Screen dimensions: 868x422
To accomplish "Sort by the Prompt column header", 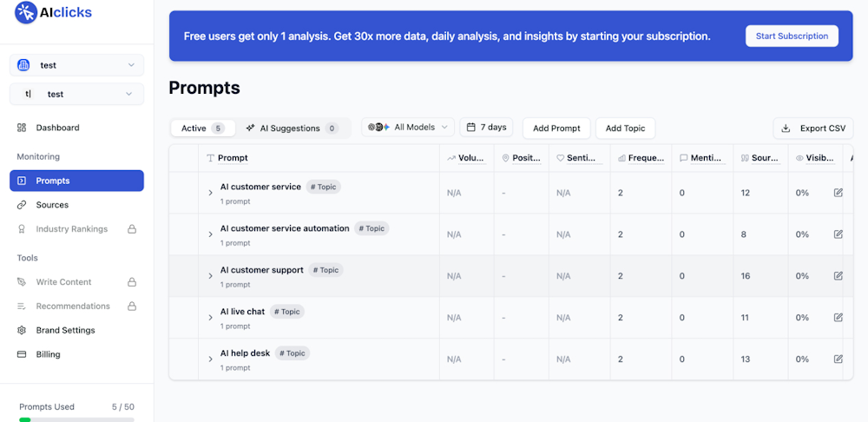I will coord(233,158).
